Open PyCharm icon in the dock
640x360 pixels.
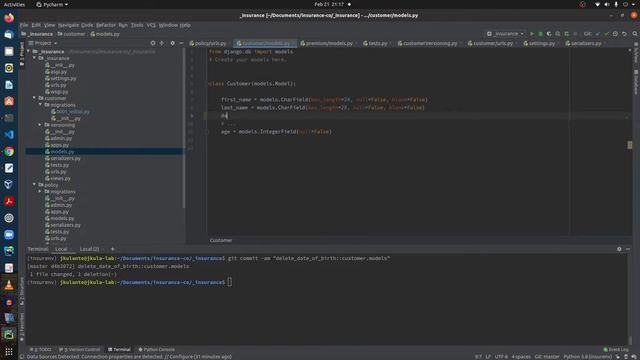tap(9, 335)
